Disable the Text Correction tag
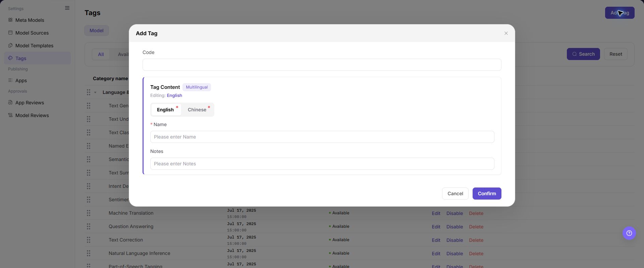The height and width of the screenshot is (268, 644). 454,240
